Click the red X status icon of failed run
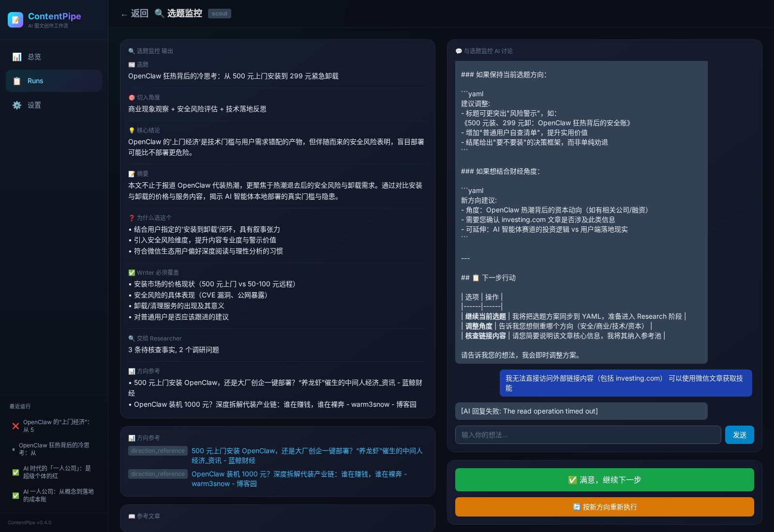774x532 pixels. point(15,426)
